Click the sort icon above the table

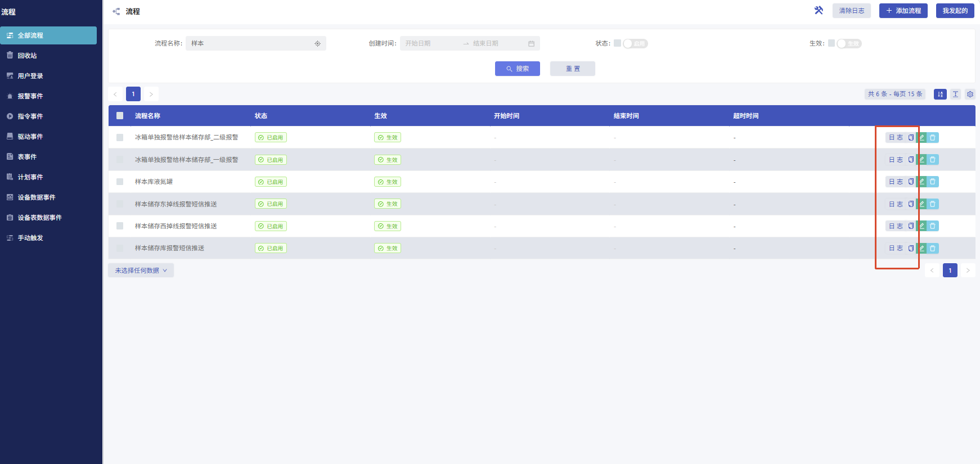tap(940, 94)
